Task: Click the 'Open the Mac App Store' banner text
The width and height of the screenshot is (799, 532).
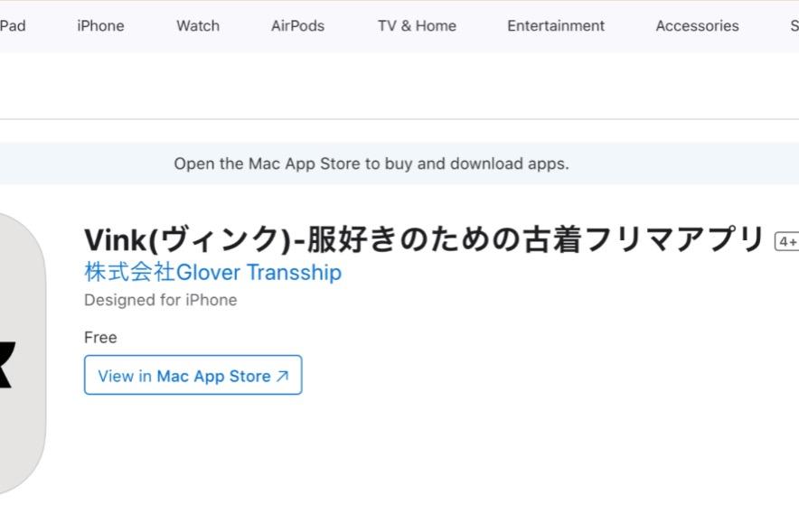Action: 371,163
